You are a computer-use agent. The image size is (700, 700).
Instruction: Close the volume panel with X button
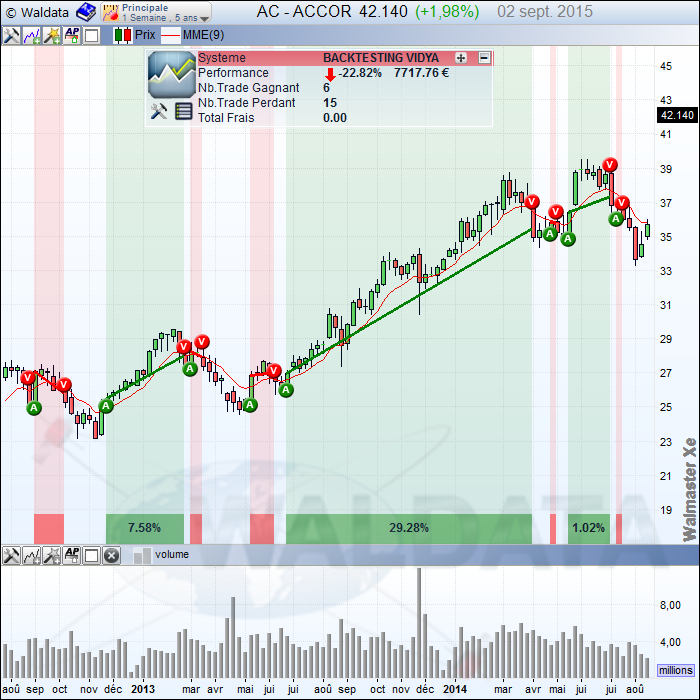(112, 555)
